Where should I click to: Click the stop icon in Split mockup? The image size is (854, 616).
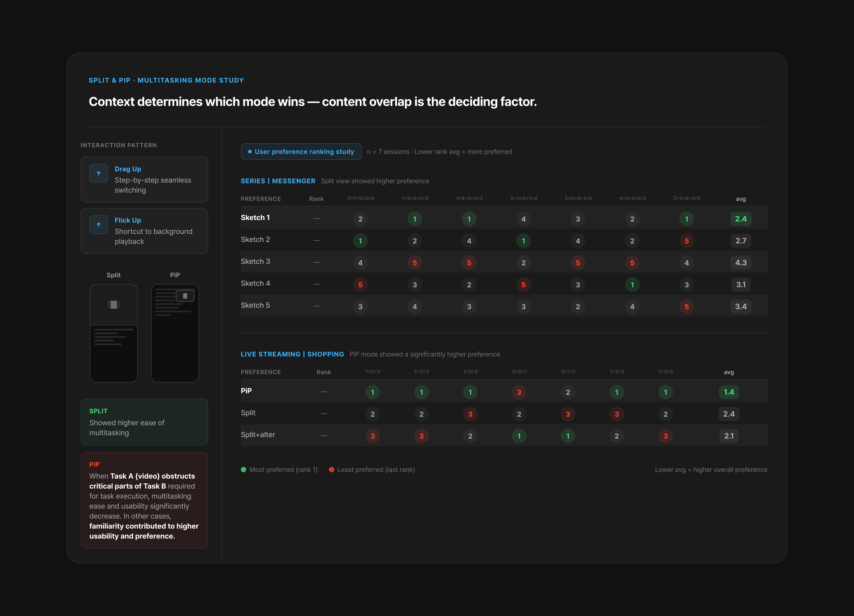coord(114,304)
